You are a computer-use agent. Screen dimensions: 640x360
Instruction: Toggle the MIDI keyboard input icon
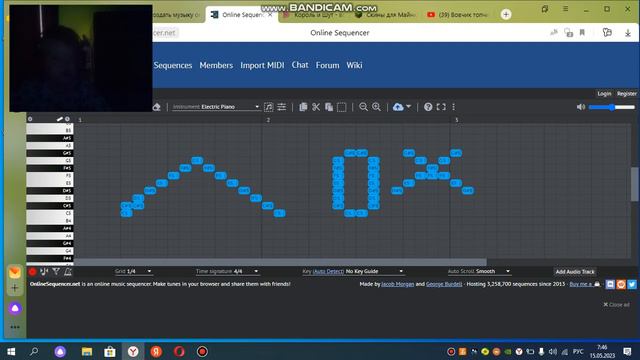coord(44,271)
